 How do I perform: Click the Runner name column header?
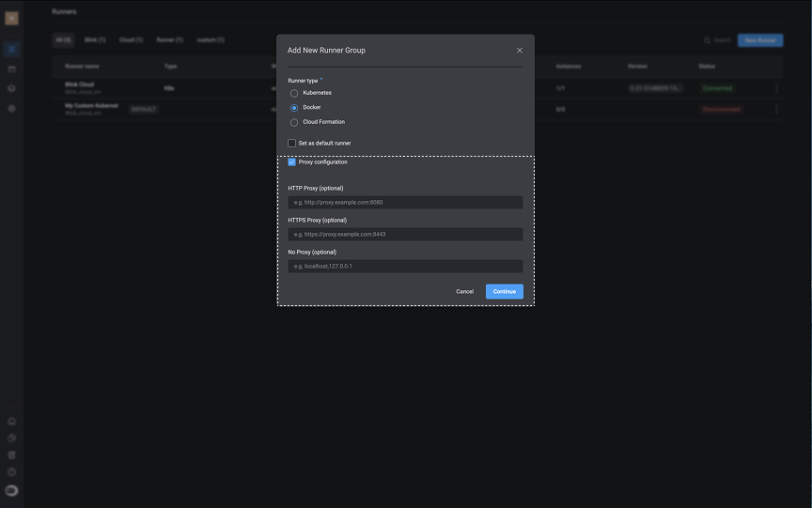click(x=82, y=67)
